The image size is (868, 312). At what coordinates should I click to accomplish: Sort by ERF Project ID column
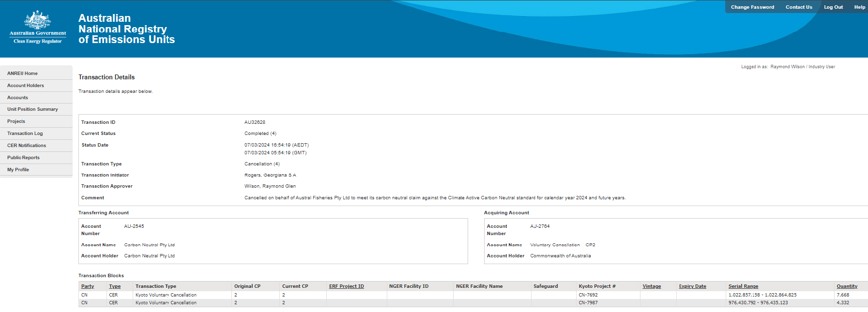[x=346, y=286]
